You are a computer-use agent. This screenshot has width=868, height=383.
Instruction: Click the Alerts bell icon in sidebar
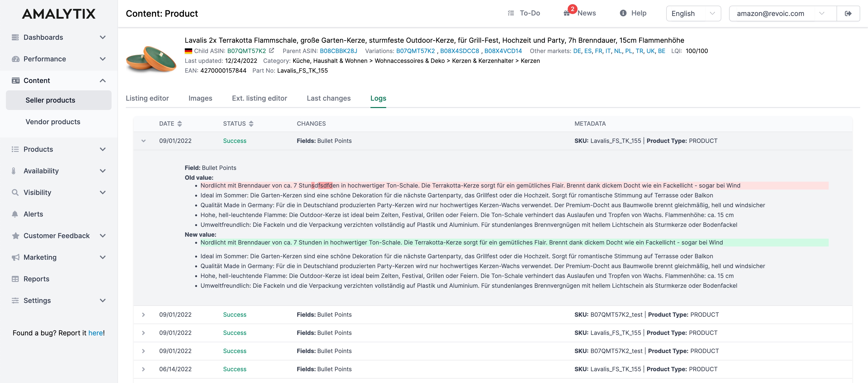coord(15,214)
